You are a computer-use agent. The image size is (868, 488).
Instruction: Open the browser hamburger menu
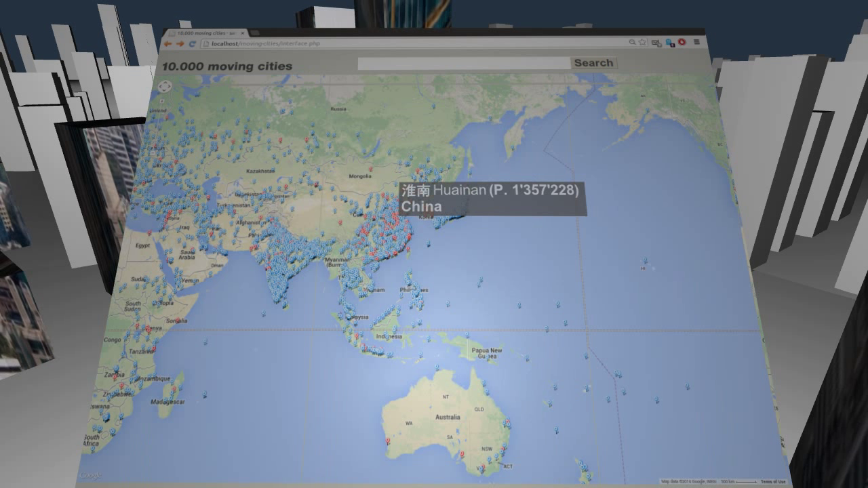[696, 42]
